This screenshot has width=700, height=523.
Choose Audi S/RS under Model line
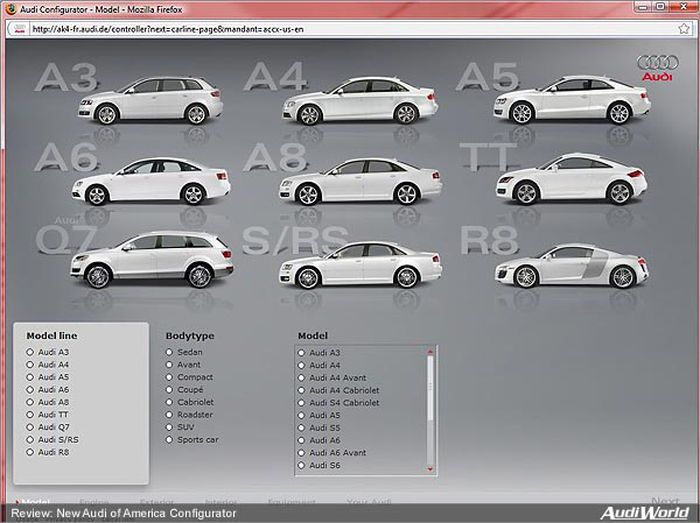click(x=52, y=440)
